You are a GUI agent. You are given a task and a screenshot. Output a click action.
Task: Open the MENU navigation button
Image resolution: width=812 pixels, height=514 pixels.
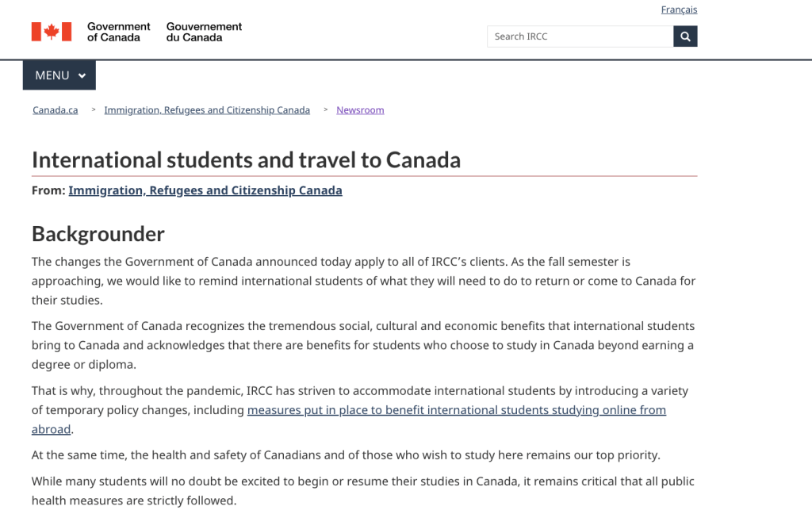[59, 75]
